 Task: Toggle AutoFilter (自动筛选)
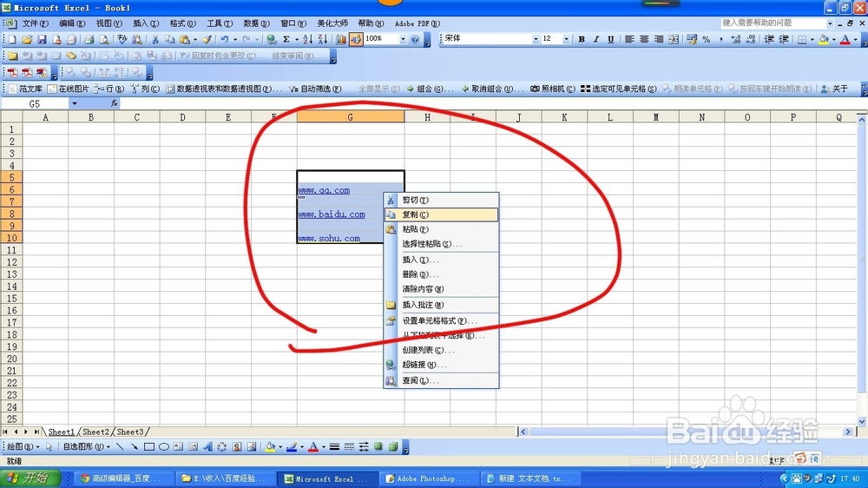pos(314,89)
